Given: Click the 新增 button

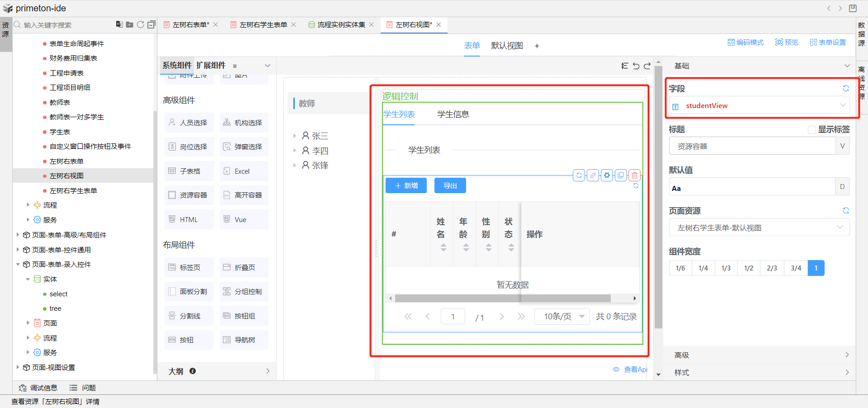Looking at the screenshot, I should [406, 186].
